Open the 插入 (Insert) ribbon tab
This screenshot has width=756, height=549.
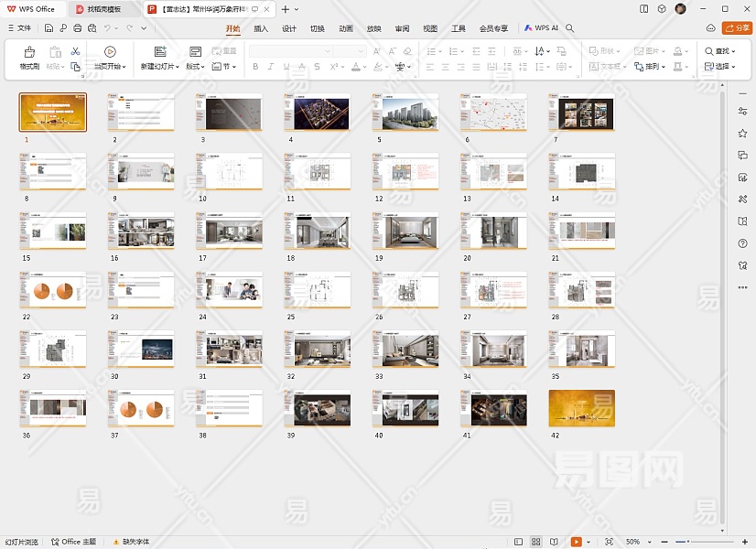pyautogui.click(x=261, y=28)
